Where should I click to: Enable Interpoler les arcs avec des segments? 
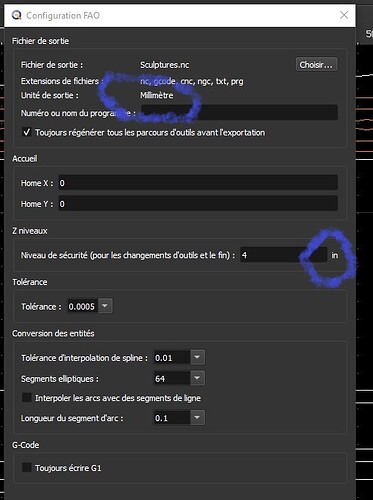click(27, 397)
